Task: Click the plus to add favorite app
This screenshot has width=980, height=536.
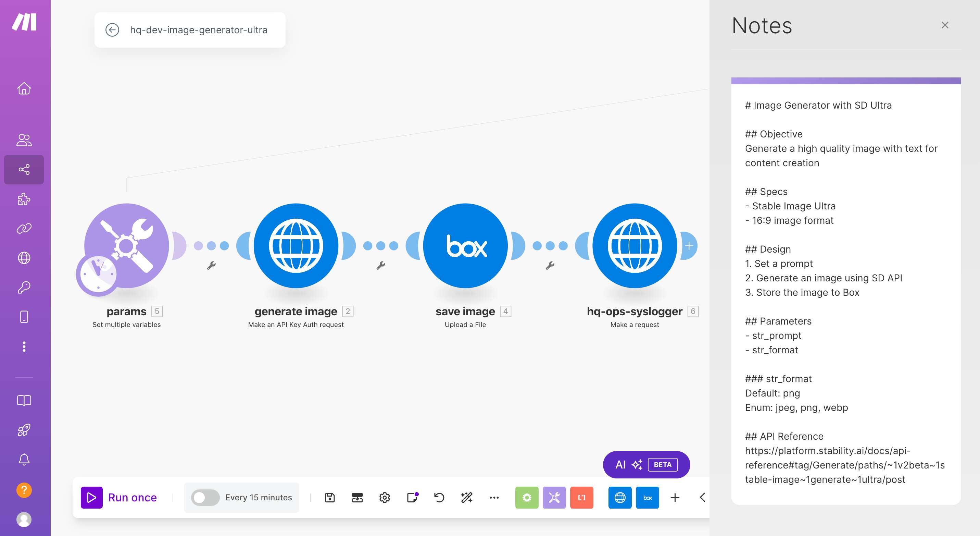Action: [675, 497]
